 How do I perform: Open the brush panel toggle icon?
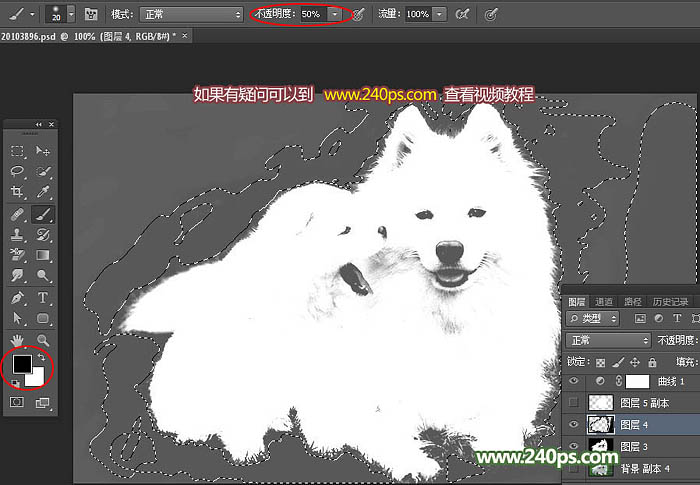coord(91,15)
